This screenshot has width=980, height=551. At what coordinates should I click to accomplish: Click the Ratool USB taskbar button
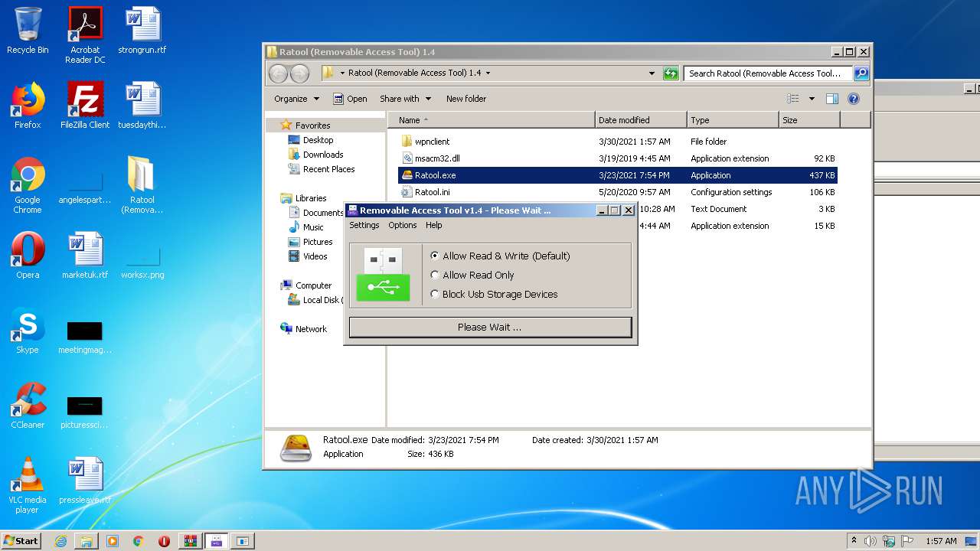216,541
